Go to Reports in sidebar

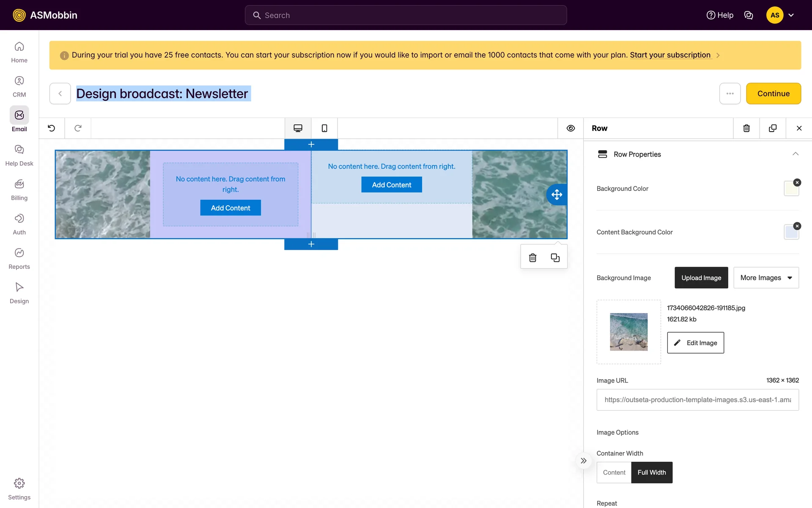(19, 258)
